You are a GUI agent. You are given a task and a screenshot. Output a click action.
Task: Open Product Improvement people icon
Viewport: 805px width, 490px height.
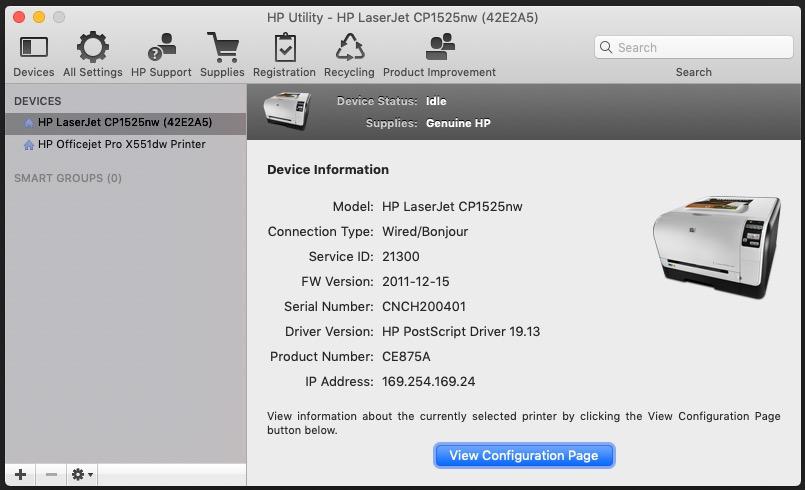pos(440,47)
